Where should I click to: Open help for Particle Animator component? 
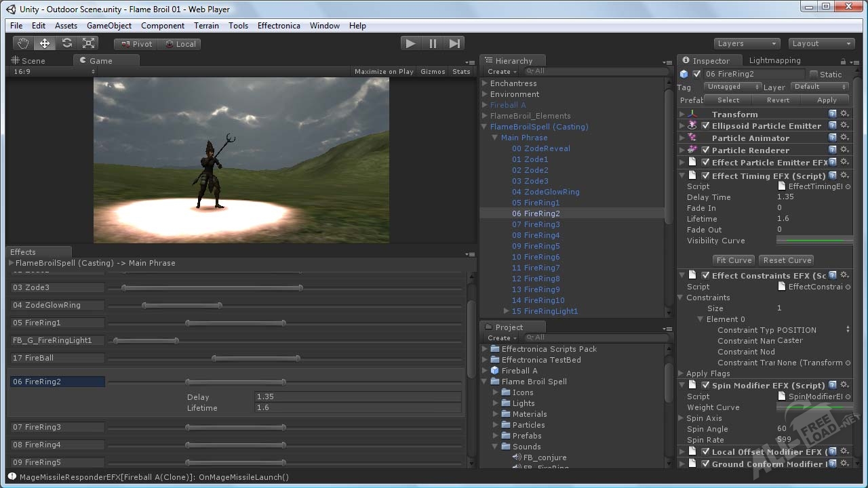click(x=833, y=138)
